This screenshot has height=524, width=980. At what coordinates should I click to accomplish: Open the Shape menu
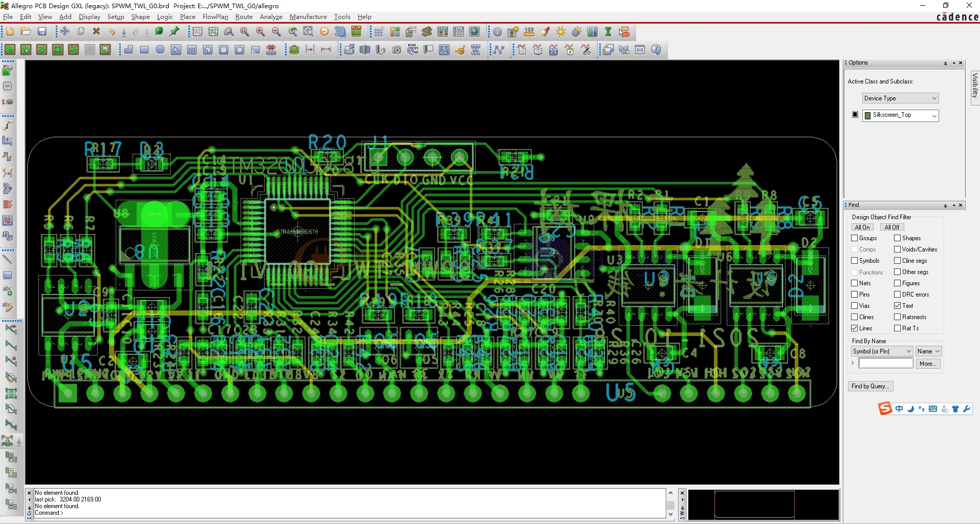140,17
